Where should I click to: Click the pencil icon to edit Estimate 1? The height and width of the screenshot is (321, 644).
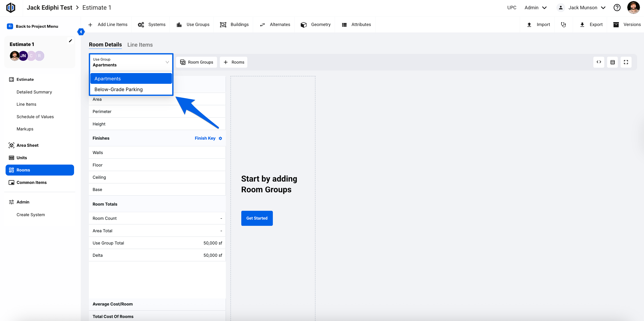click(x=70, y=41)
